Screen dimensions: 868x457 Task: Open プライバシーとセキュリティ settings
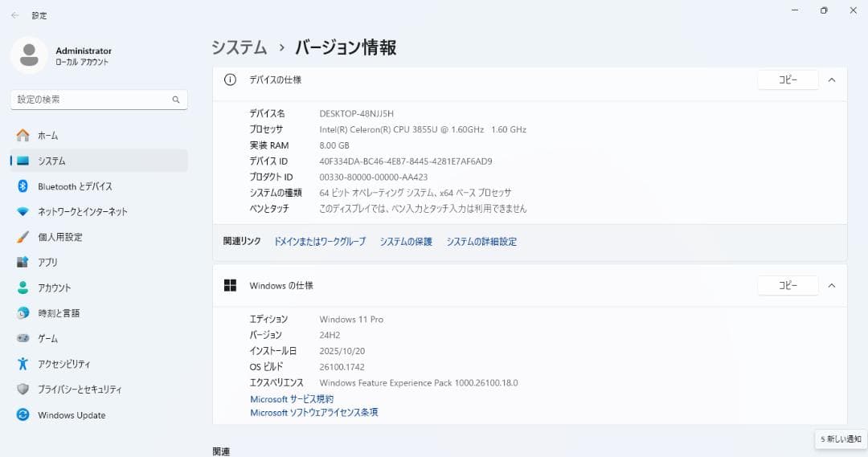pyautogui.click(x=99, y=389)
